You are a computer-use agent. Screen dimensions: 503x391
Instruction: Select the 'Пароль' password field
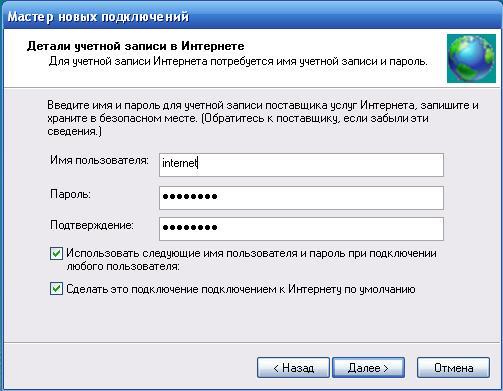pyautogui.click(x=301, y=198)
